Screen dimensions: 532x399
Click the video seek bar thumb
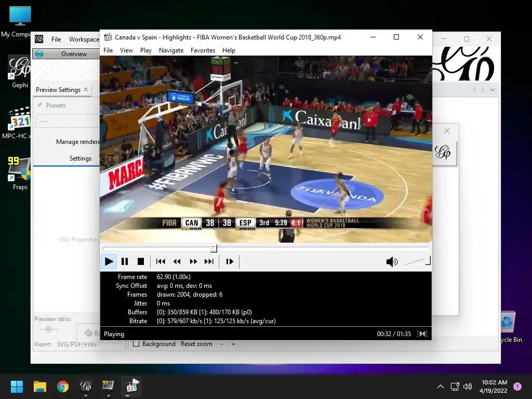(x=214, y=249)
